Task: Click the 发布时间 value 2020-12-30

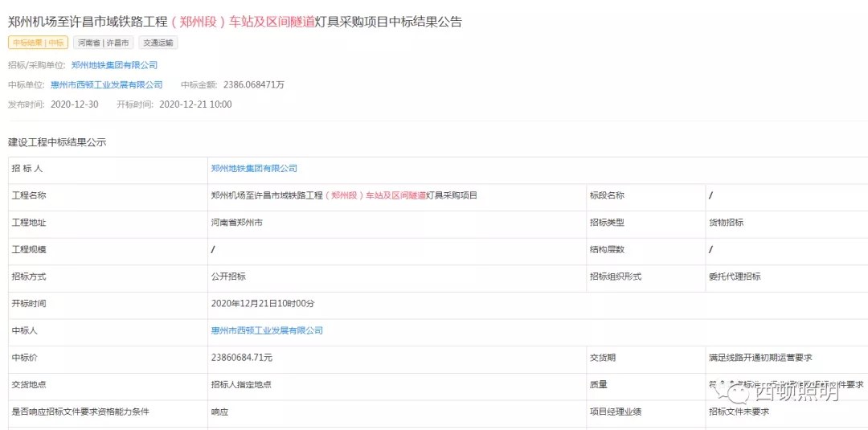Action: point(74,104)
